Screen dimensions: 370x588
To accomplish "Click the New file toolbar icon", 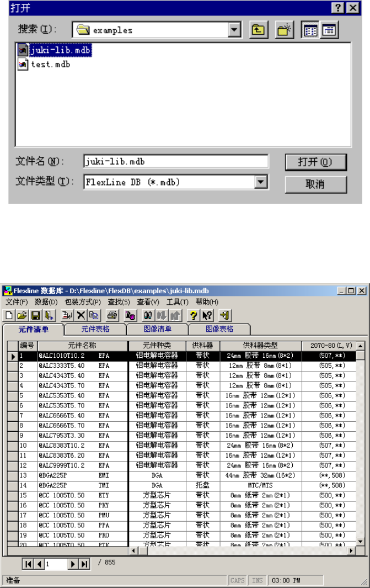I will [x=9, y=315].
